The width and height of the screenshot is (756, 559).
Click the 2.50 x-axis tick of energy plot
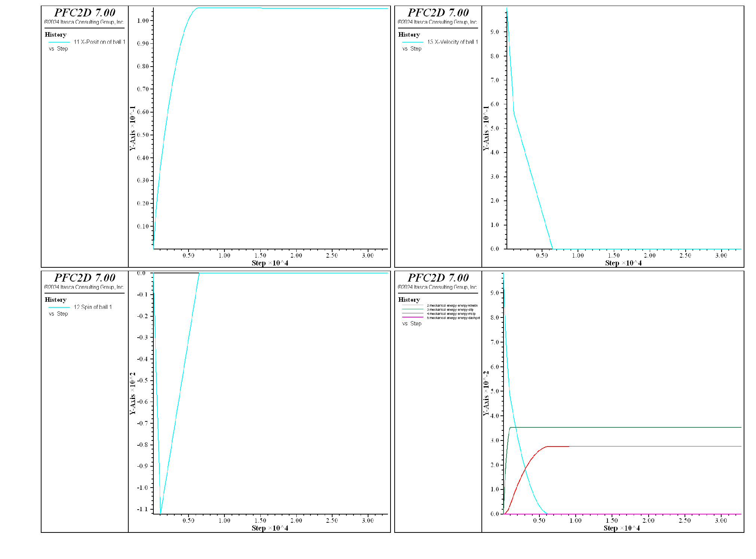point(685,520)
